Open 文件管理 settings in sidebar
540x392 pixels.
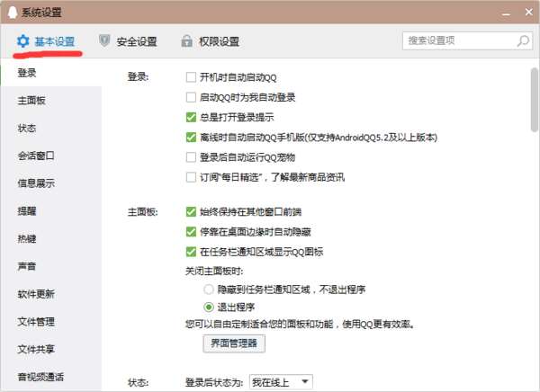36,322
